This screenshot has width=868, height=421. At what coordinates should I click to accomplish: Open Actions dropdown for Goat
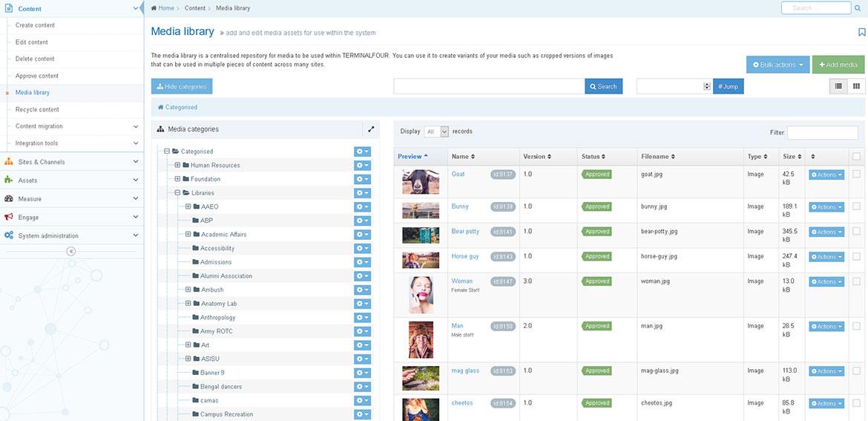pos(826,174)
